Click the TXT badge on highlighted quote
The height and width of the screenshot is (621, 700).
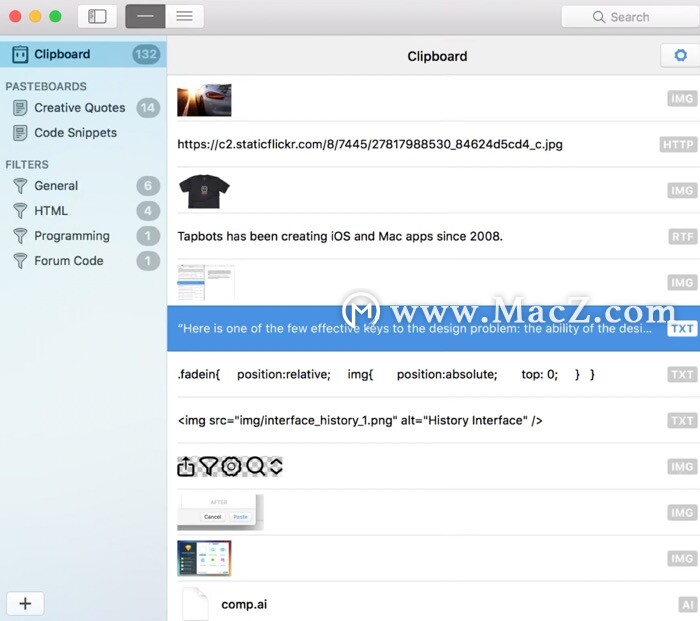click(682, 329)
